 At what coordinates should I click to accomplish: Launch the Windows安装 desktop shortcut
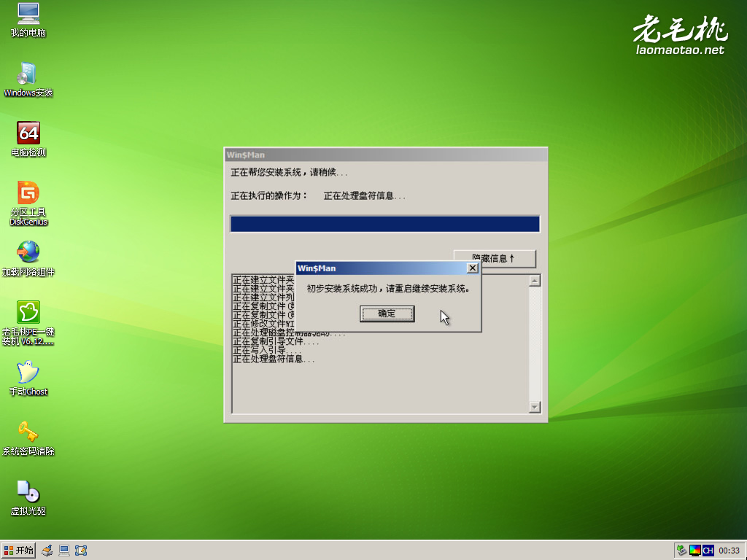(x=28, y=80)
